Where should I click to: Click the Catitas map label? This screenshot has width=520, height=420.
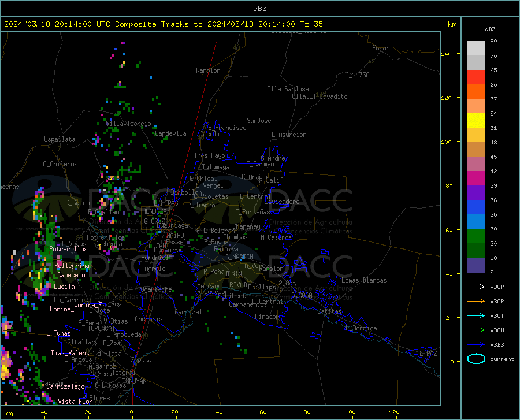click(329, 311)
